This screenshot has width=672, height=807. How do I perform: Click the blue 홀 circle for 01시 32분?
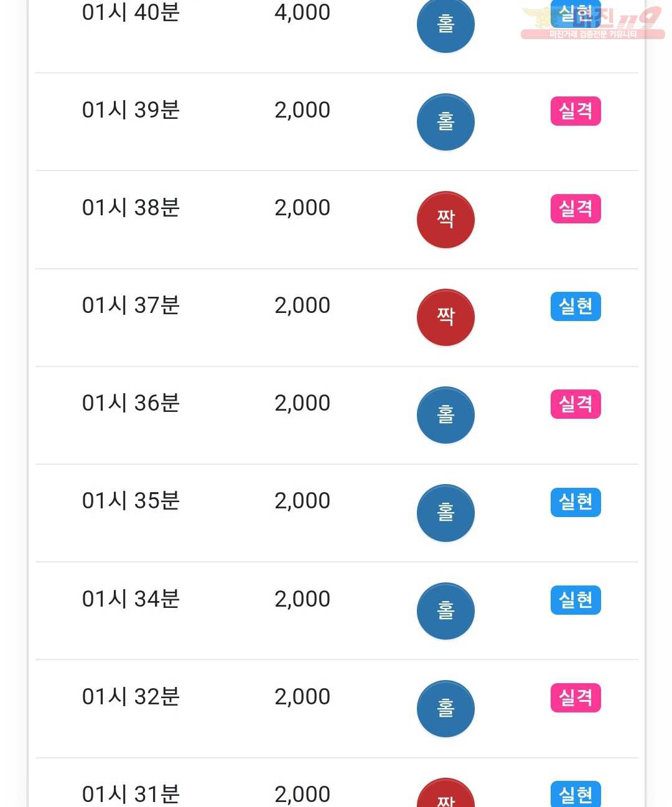pyautogui.click(x=446, y=709)
